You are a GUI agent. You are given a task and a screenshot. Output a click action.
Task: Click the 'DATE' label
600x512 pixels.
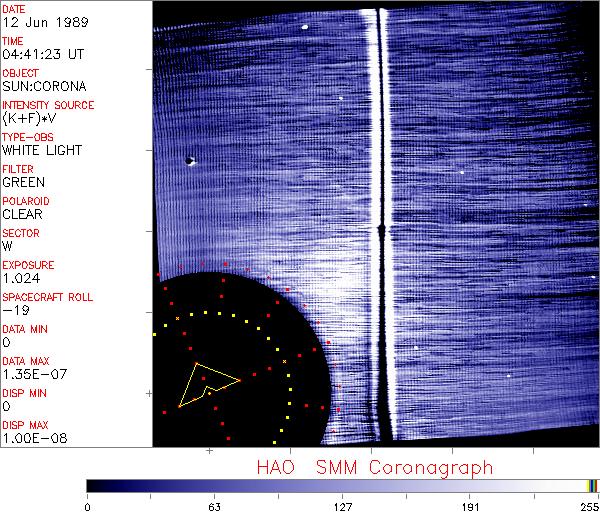tap(14, 9)
